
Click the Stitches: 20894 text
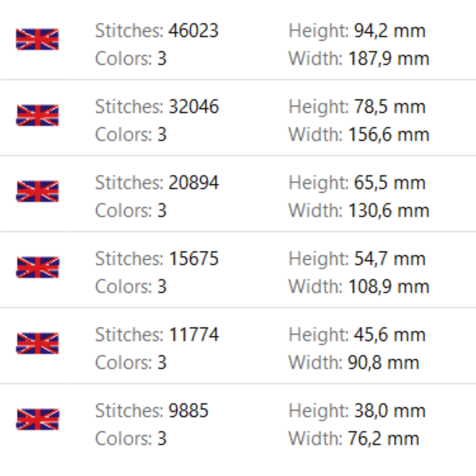(157, 183)
